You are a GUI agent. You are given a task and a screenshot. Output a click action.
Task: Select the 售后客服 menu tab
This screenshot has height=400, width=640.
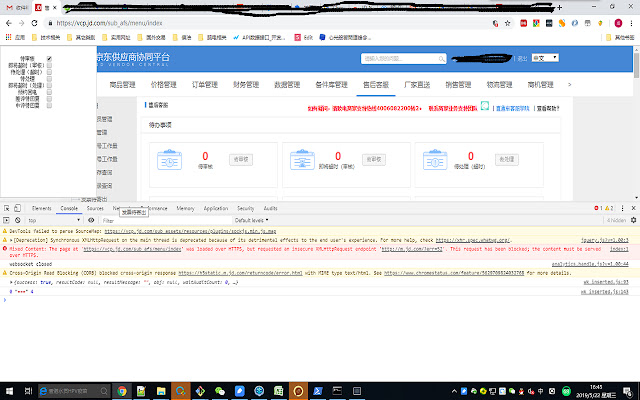tap(376, 84)
